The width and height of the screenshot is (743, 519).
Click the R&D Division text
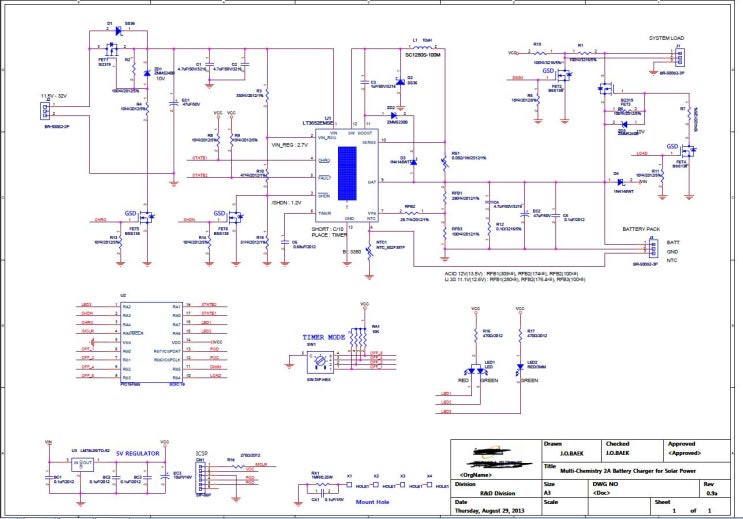tap(498, 493)
